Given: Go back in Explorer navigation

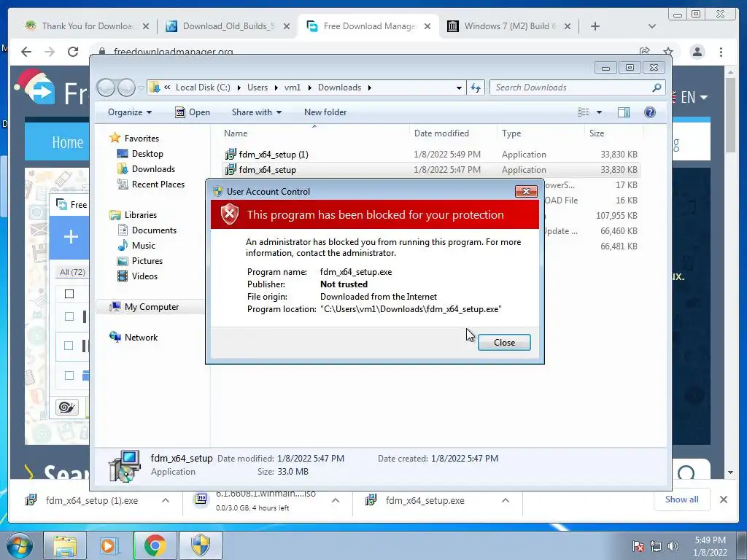Looking at the screenshot, I should coord(106,87).
